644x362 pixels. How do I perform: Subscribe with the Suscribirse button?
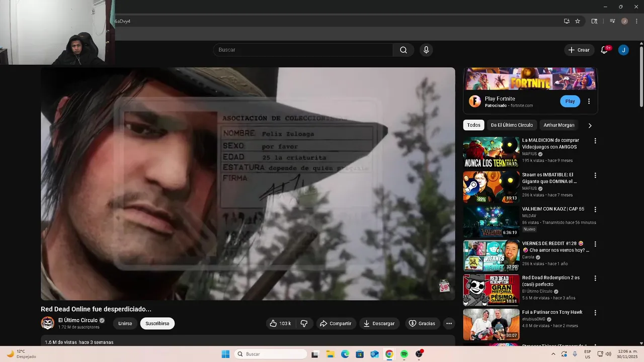157,323
